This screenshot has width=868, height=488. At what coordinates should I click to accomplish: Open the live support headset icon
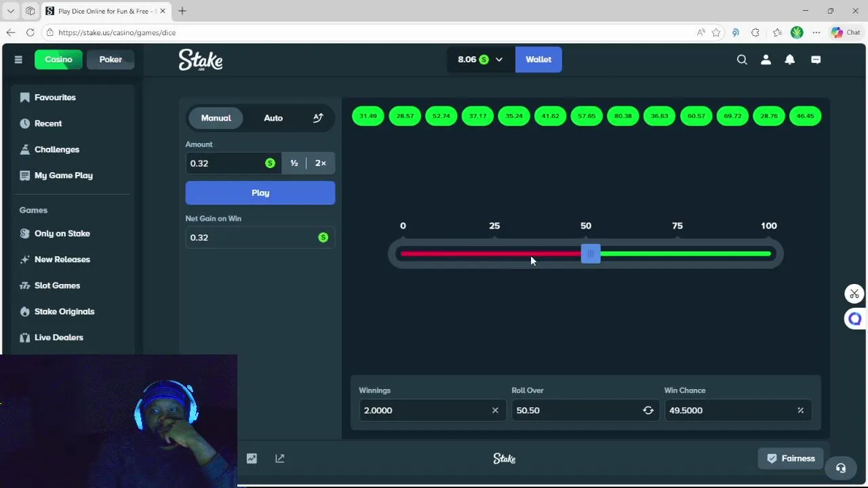point(841,468)
